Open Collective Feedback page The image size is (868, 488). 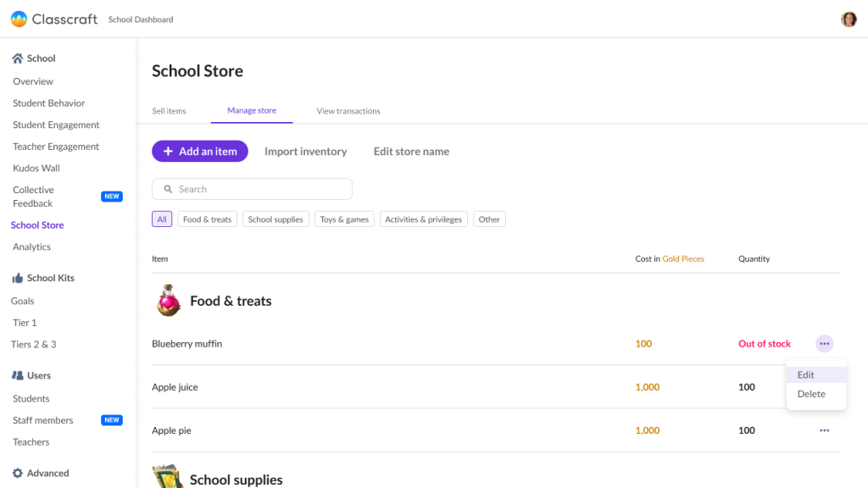point(33,197)
